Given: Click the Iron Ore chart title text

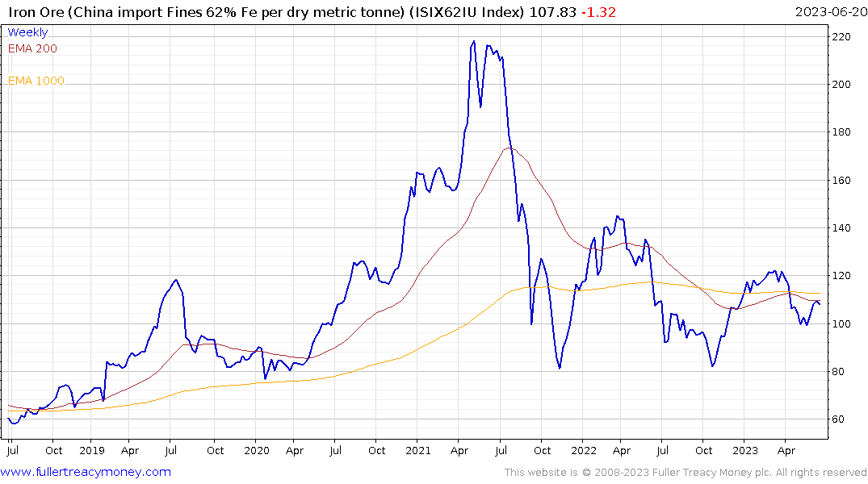Looking at the screenshot, I should pos(266,12).
